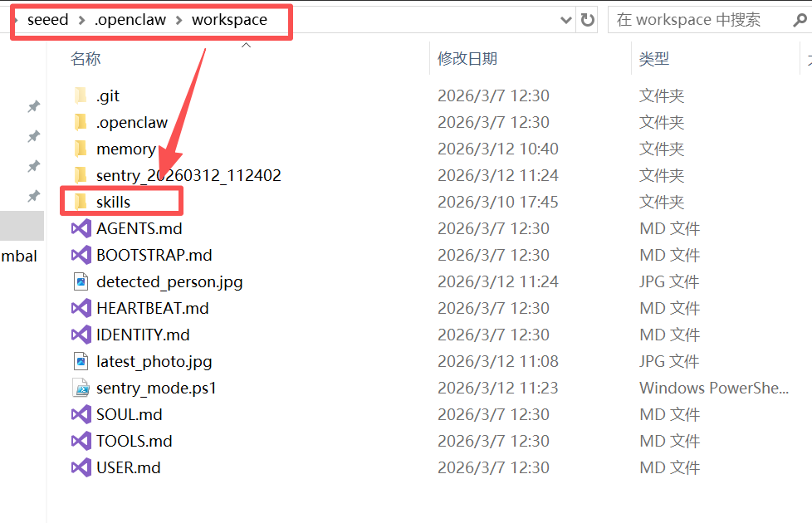Image resolution: width=812 pixels, height=523 pixels.
Task: Sort files by 名称 column header
Action: pos(86,59)
